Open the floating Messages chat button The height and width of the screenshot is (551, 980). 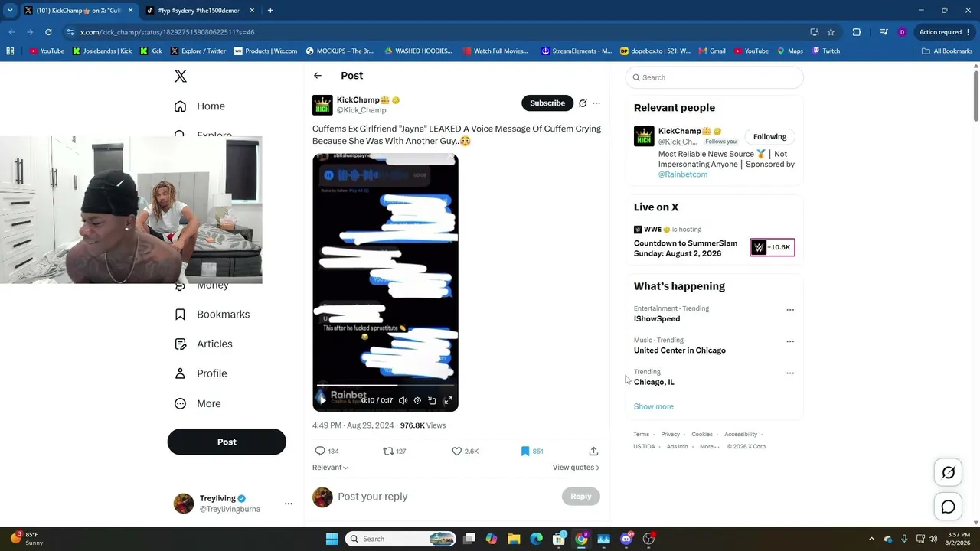948,507
